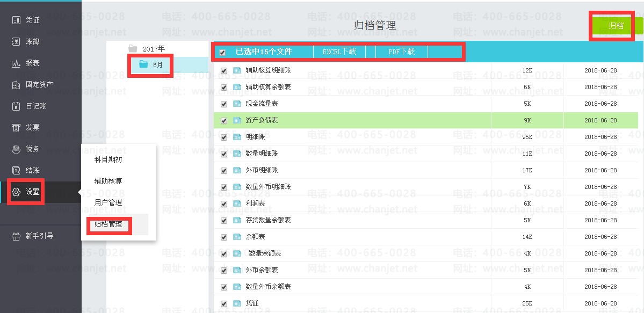Click 14K size in 余额表 row
Image resolution: width=644 pixels, height=313 pixels.
click(527, 237)
